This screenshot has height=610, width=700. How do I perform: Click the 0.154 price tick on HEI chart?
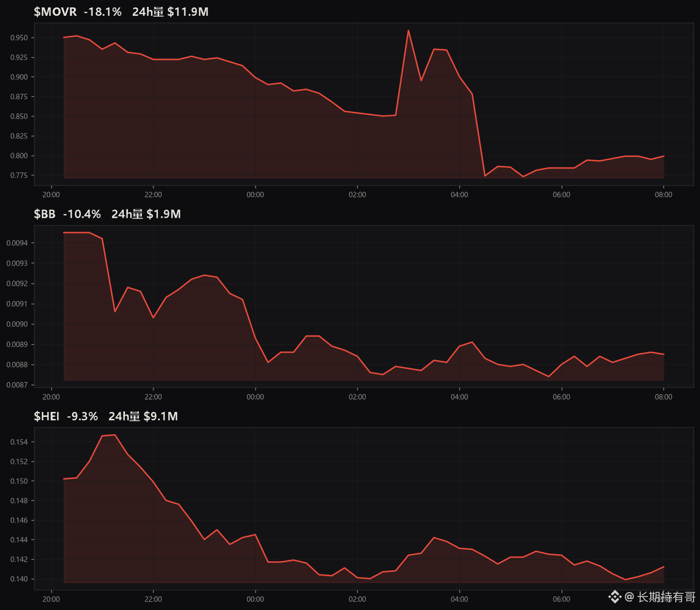click(x=19, y=442)
